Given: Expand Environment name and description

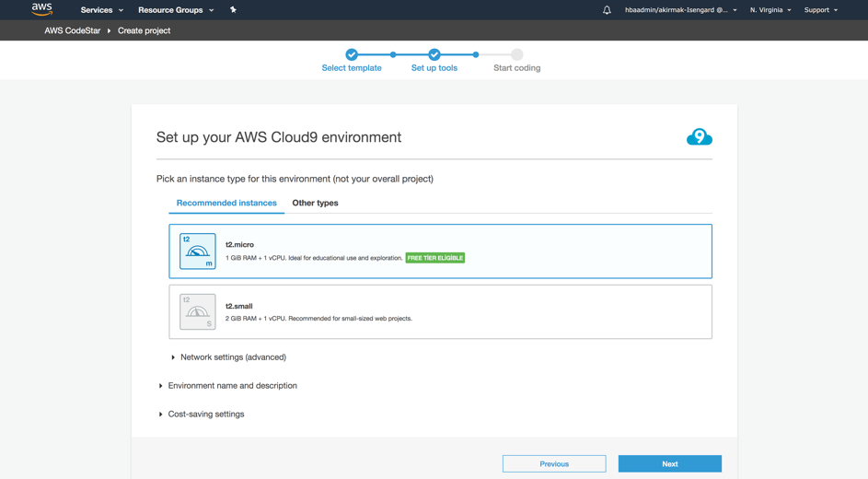Looking at the screenshot, I should pyautogui.click(x=227, y=385).
